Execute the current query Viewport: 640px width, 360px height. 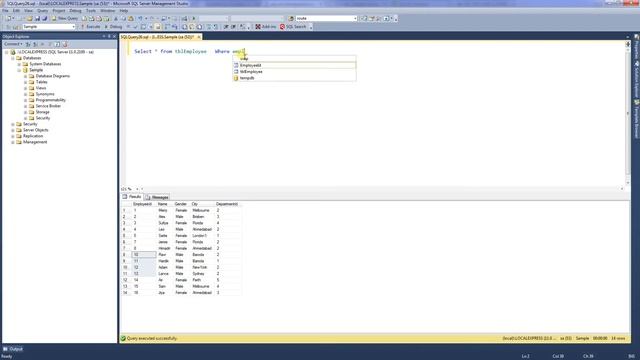(90, 27)
